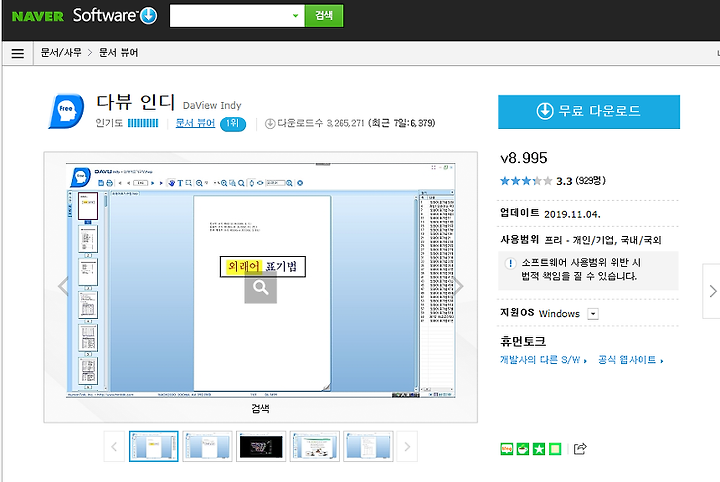Viewport: 720px width, 482px height.
Task: Click 프리 - 개인/기업, 국내/국외 usage text
Action: click(x=603, y=240)
